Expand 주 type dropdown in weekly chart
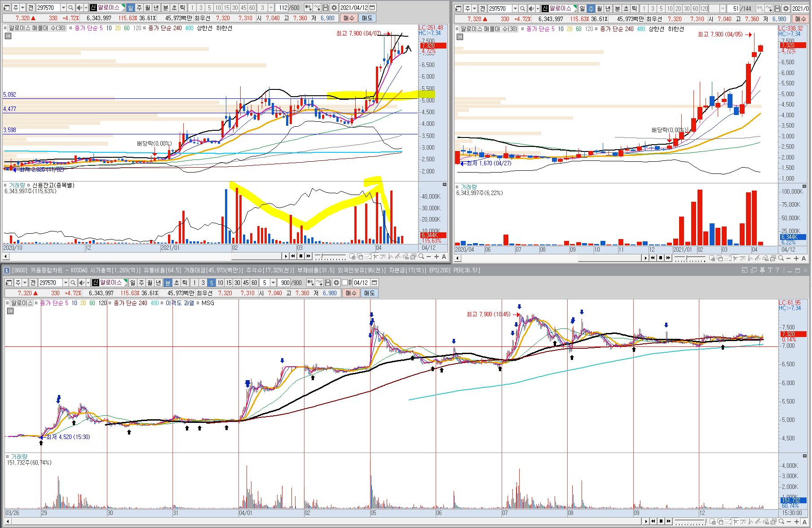 click(474, 9)
